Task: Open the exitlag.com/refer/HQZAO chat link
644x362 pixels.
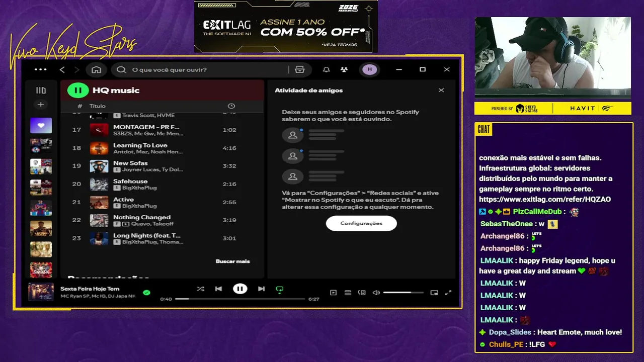Action: (545, 199)
